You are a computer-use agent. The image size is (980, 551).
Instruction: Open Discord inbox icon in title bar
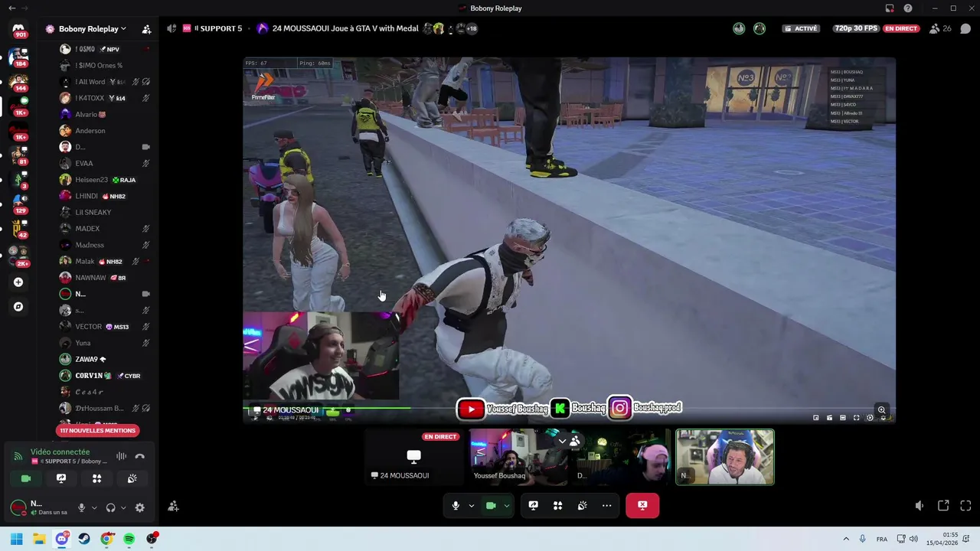(x=890, y=8)
